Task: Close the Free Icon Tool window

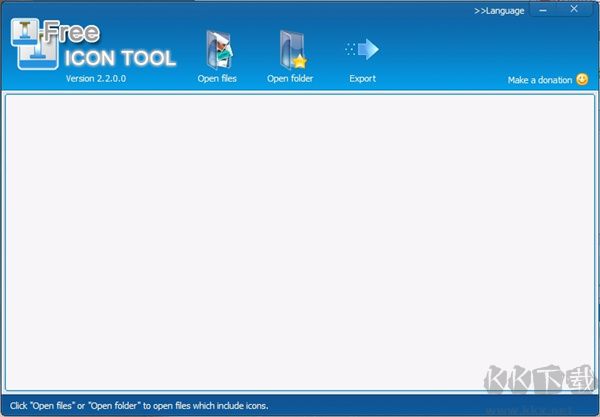Action: pos(574,9)
